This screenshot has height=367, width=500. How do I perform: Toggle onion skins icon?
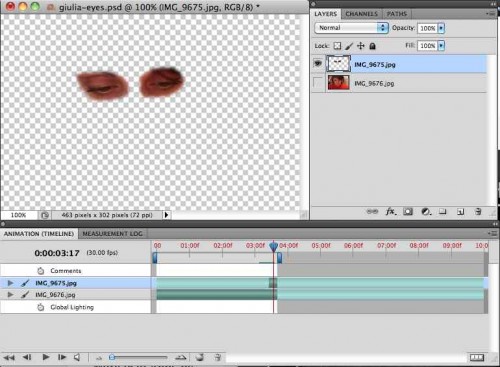tap(200, 357)
